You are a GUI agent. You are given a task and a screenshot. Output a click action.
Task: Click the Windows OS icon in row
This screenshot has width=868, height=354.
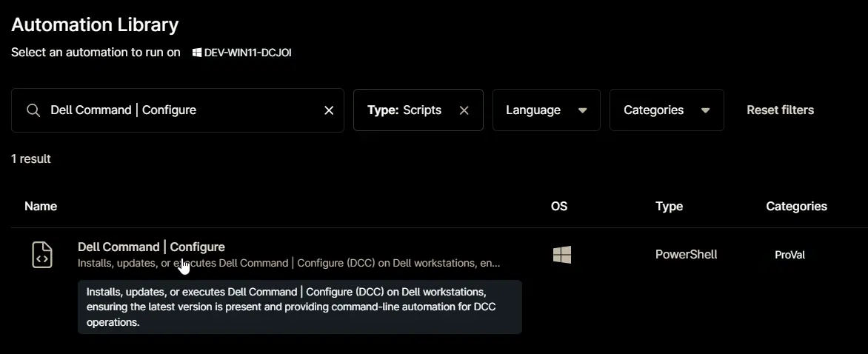click(x=562, y=255)
